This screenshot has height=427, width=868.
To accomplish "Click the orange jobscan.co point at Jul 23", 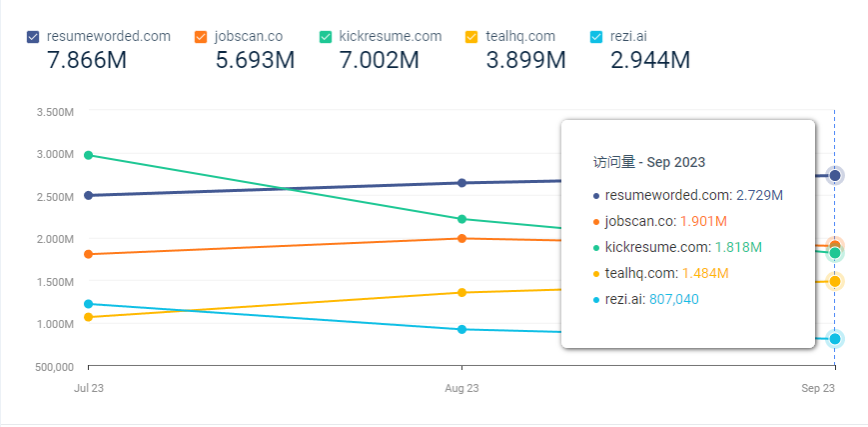I will click(89, 254).
